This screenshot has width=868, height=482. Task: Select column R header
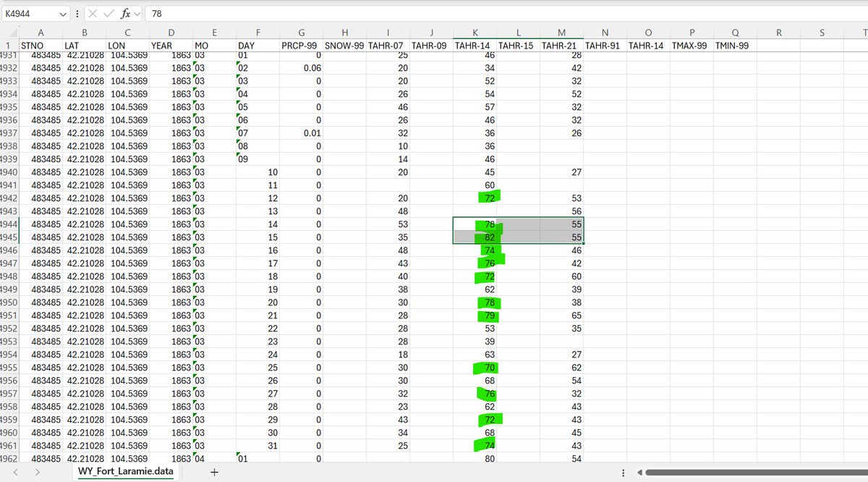coord(778,33)
